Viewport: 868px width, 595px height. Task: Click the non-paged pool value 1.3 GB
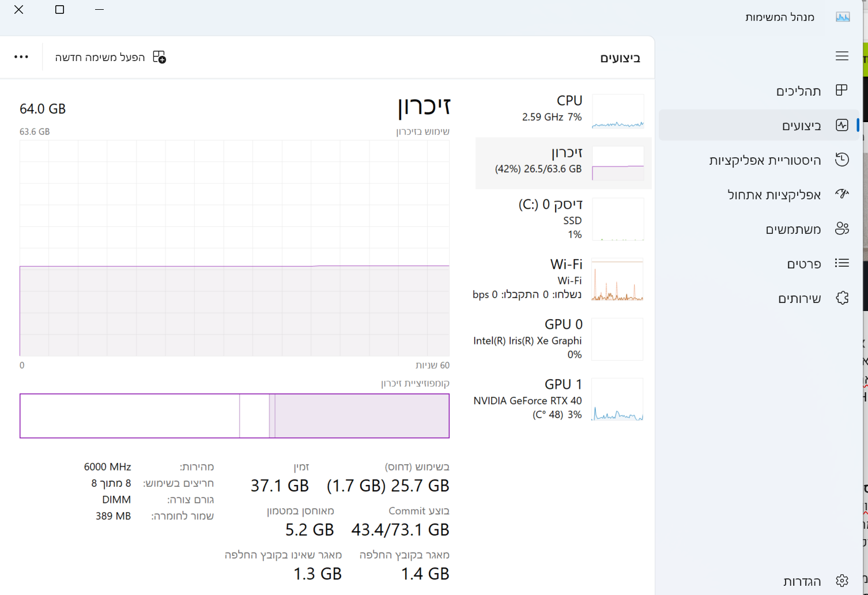point(318,574)
